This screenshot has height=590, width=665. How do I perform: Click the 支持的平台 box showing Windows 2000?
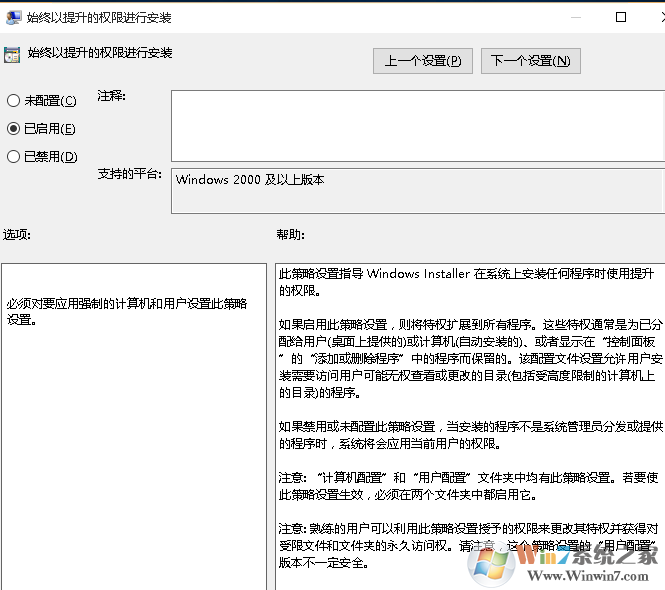coord(417,190)
